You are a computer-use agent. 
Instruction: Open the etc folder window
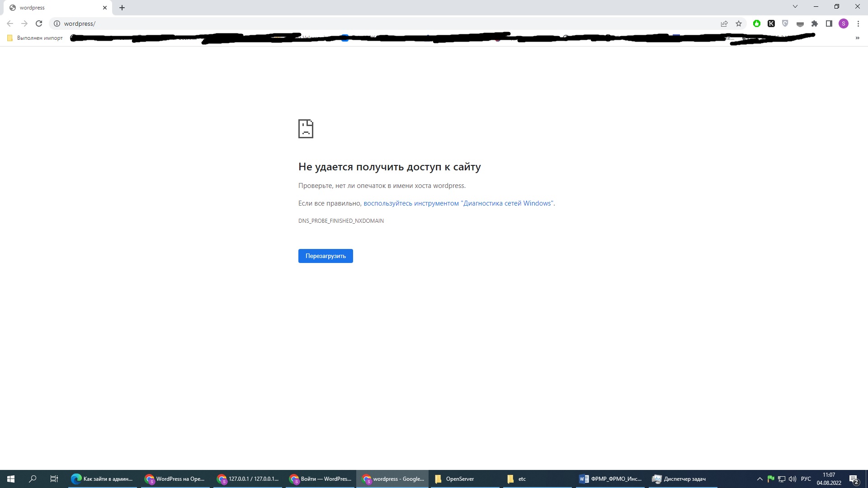537,479
